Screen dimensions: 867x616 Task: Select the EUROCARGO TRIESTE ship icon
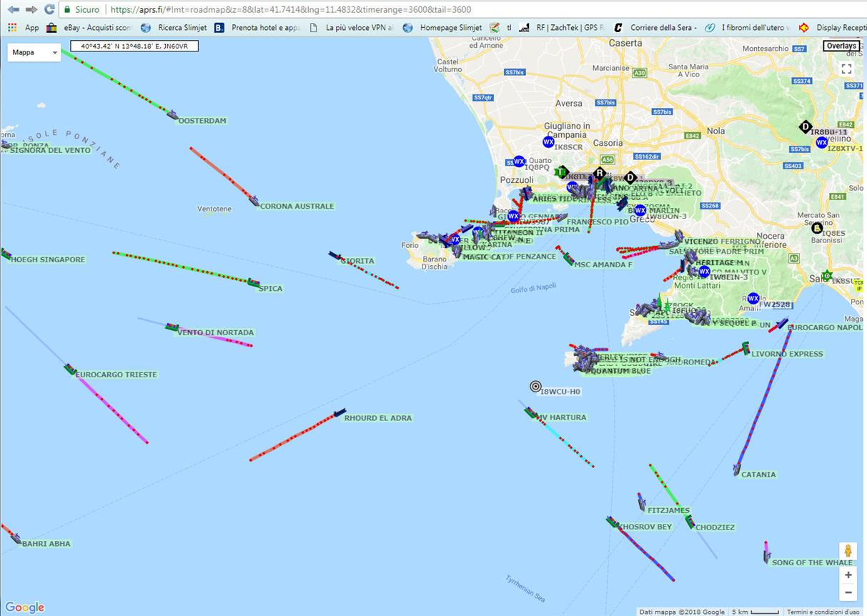coord(70,369)
